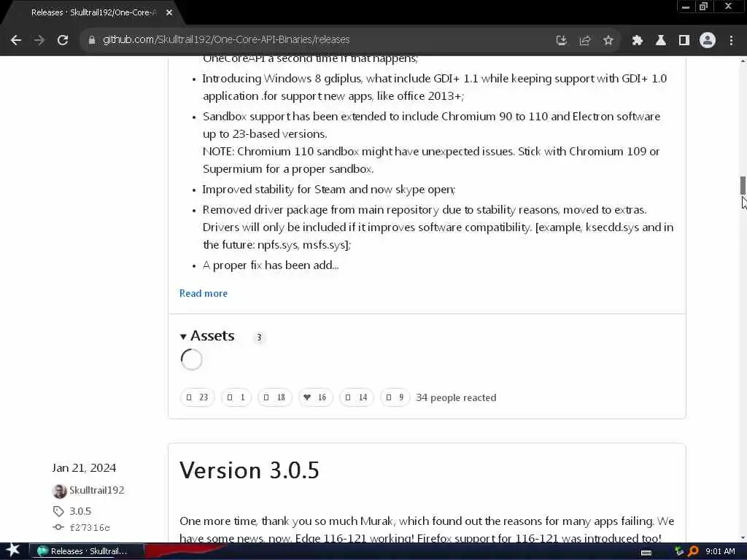Reload the GitHub releases page
747x560 pixels.
pyautogui.click(x=63, y=40)
